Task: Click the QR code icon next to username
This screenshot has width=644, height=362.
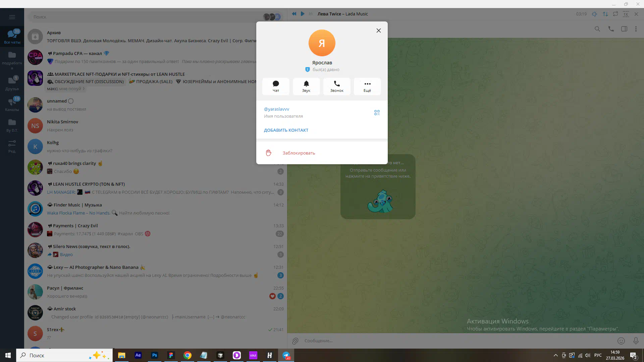Action: pyautogui.click(x=377, y=113)
